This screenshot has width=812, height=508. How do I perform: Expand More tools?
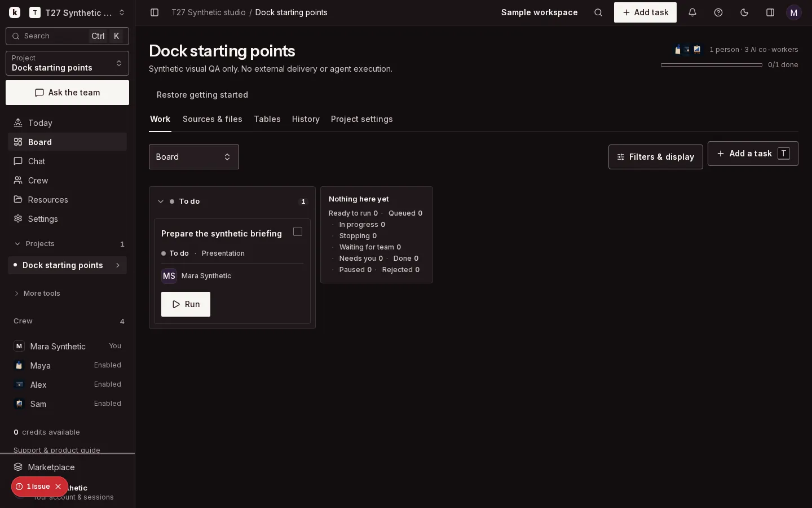coord(37,294)
